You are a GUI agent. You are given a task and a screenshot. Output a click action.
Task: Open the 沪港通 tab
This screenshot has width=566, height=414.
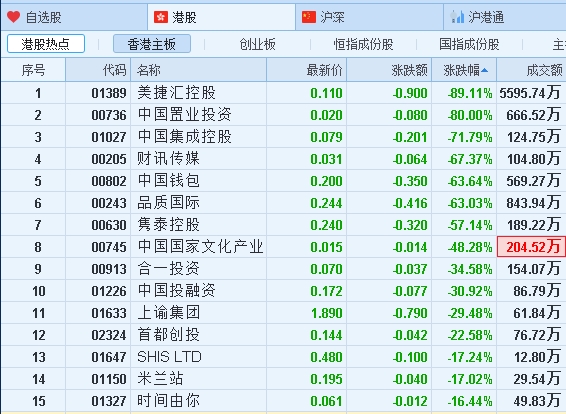click(x=505, y=17)
